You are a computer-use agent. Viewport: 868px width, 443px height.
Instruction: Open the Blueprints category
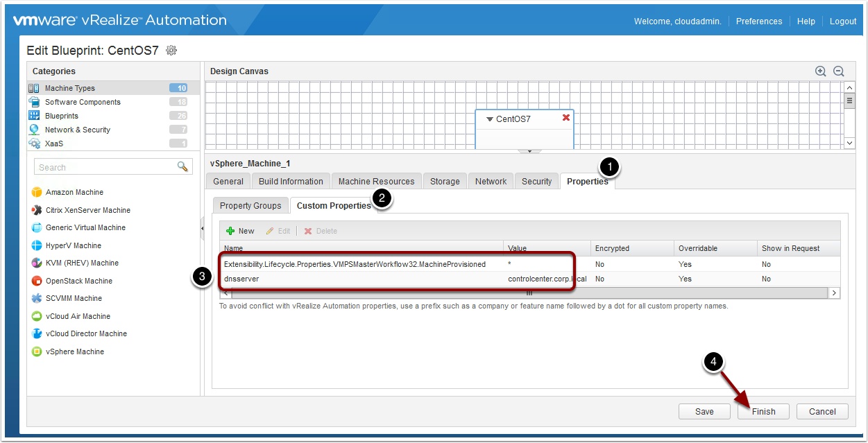coord(113,116)
